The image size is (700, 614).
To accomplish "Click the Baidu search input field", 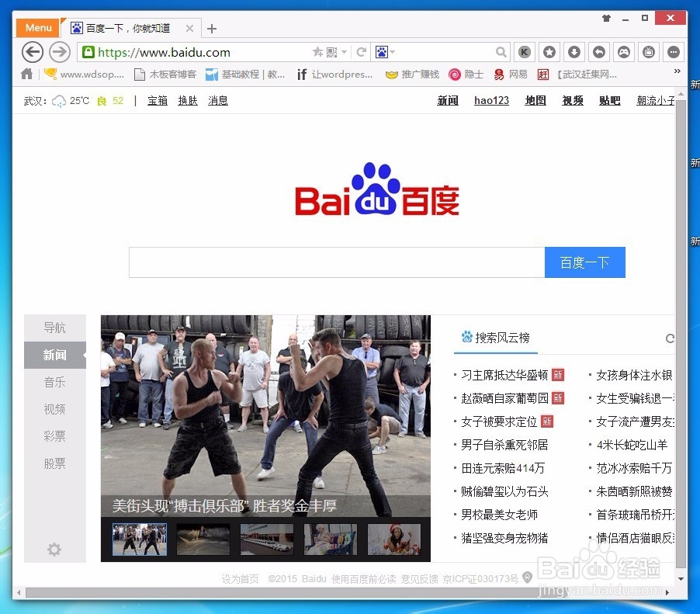I will pyautogui.click(x=337, y=262).
